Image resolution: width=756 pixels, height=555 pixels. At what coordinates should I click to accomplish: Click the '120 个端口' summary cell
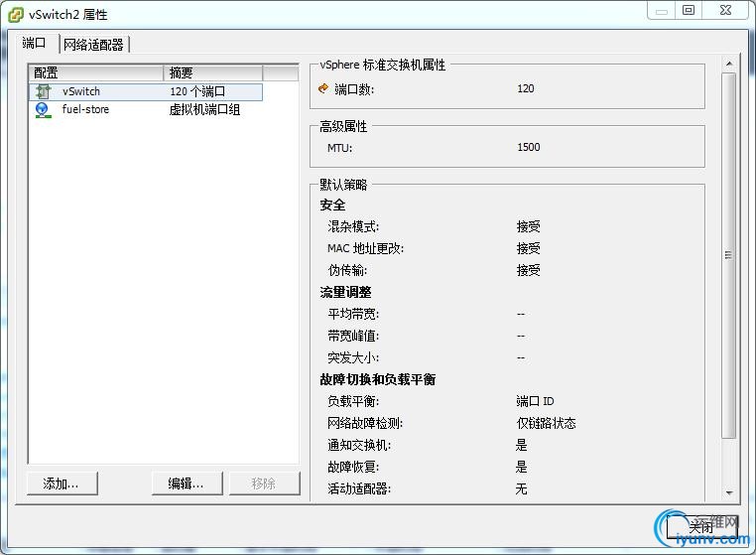coord(197,91)
